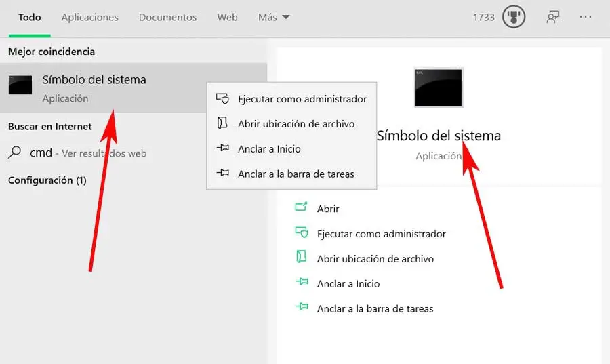Click the Buscar en Internet heading
Image resolution: width=610 pixels, height=364 pixels.
coord(49,126)
